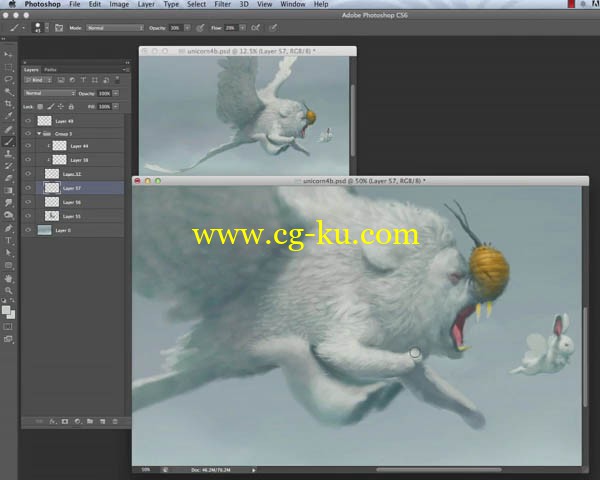600x480 pixels.
Task: Hide Layer 0
Action: 28,230
